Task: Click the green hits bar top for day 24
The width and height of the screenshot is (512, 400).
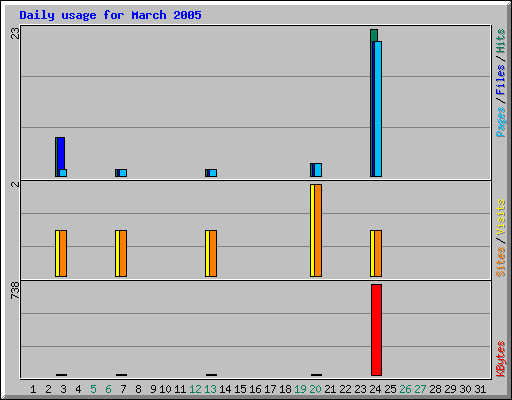Action: click(374, 35)
